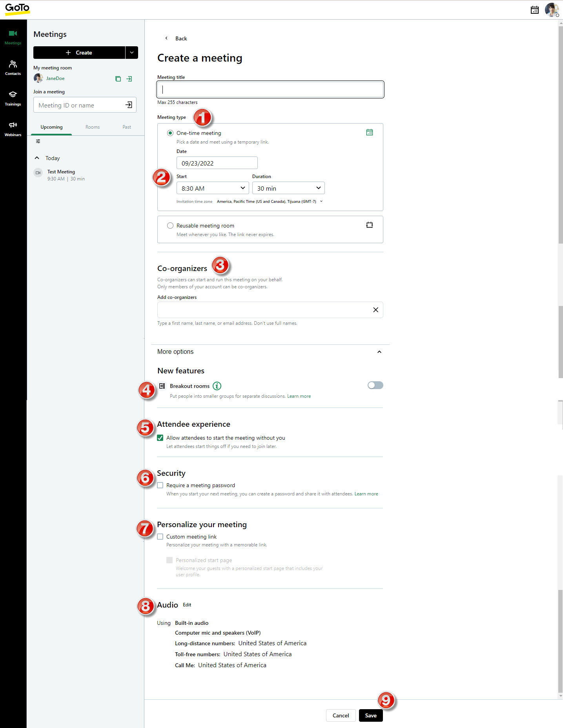This screenshot has height=728, width=563.
Task: Click into the Meeting title field
Action: coord(270,89)
